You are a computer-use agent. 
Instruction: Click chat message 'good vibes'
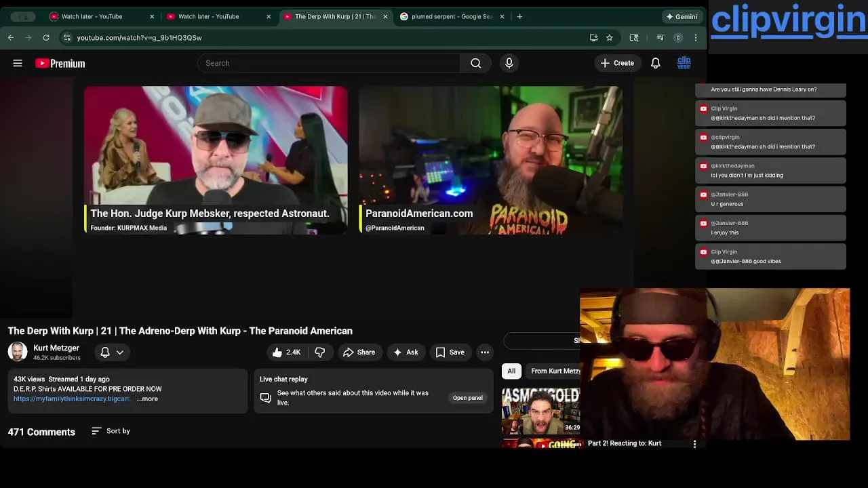pyautogui.click(x=746, y=261)
